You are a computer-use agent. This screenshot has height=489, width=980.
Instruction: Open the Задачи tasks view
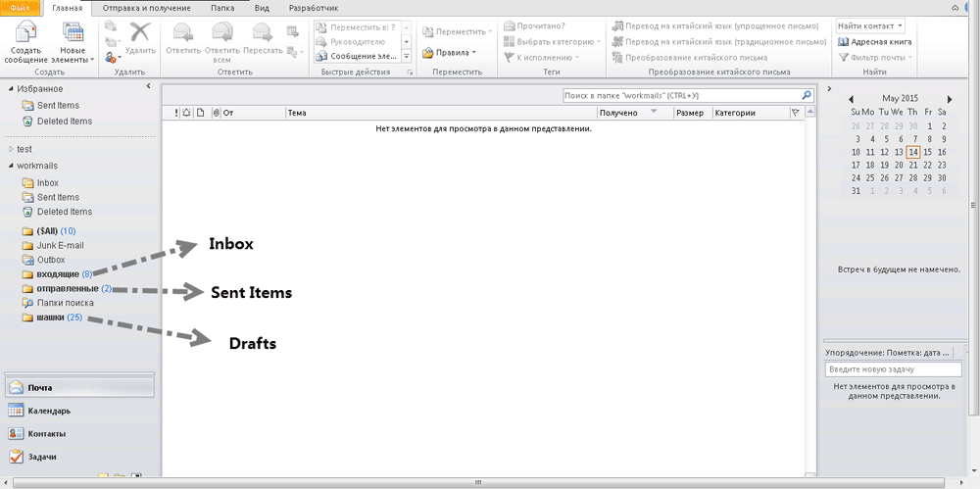pos(79,457)
